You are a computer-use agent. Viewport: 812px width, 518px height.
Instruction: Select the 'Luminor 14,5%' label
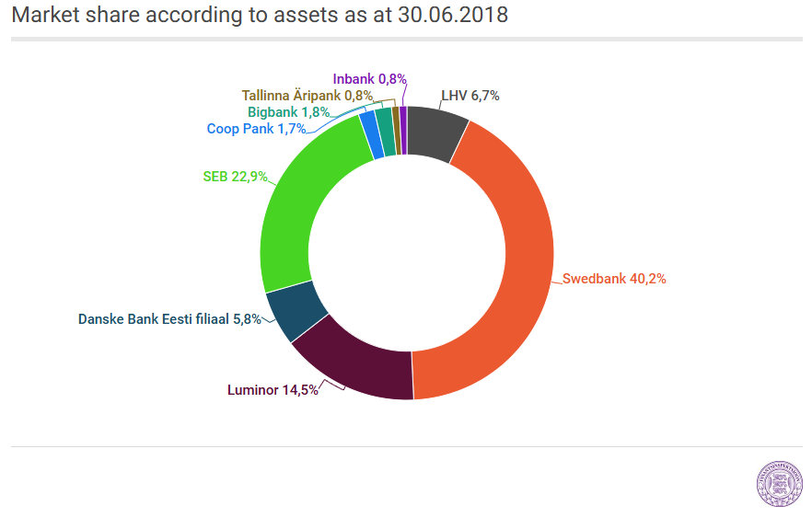[273, 390]
